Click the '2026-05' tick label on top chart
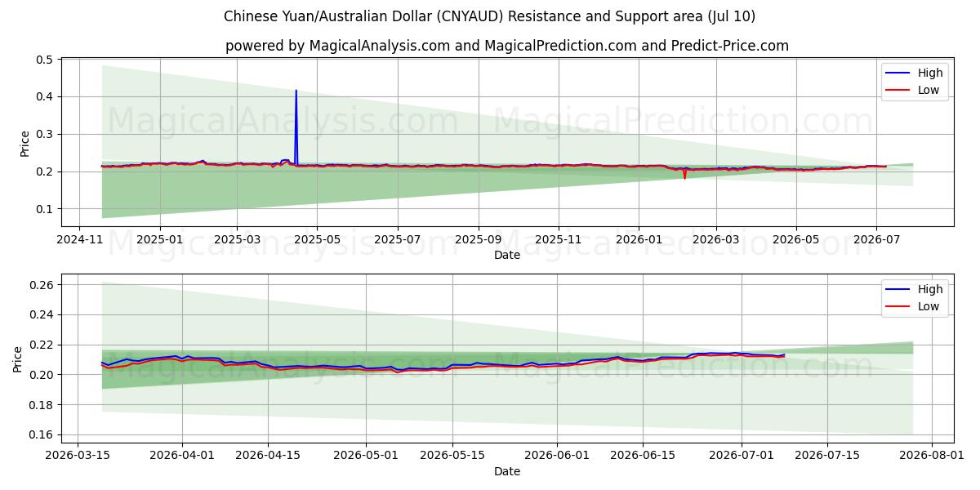The width and height of the screenshot is (980, 490). tap(796, 239)
